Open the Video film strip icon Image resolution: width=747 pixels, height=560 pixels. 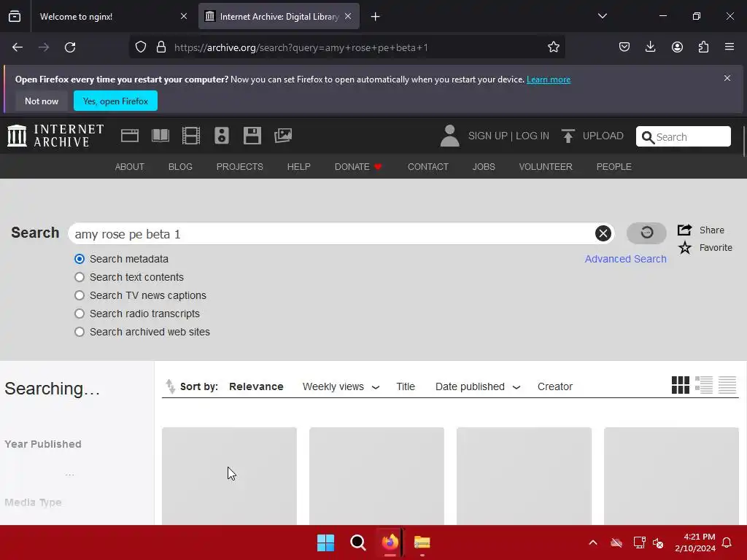coord(191,136)
